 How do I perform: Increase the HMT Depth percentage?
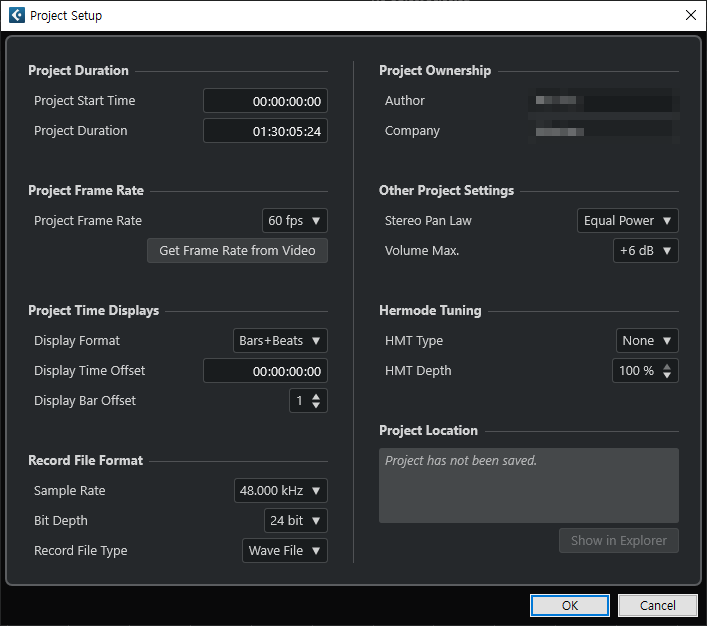click(667, 367)
